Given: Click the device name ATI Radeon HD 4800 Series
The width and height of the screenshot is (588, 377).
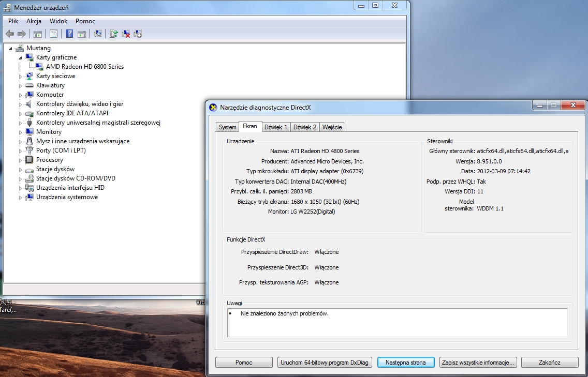Looking at the screenshot, I should [x=325, y=151].
